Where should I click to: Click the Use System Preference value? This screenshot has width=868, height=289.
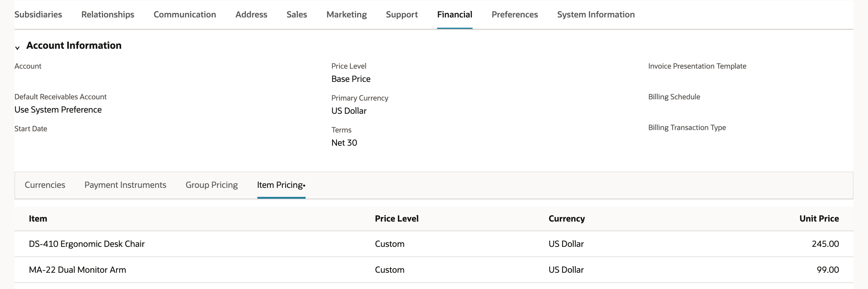pyautogui.click(x=58, y=110)
